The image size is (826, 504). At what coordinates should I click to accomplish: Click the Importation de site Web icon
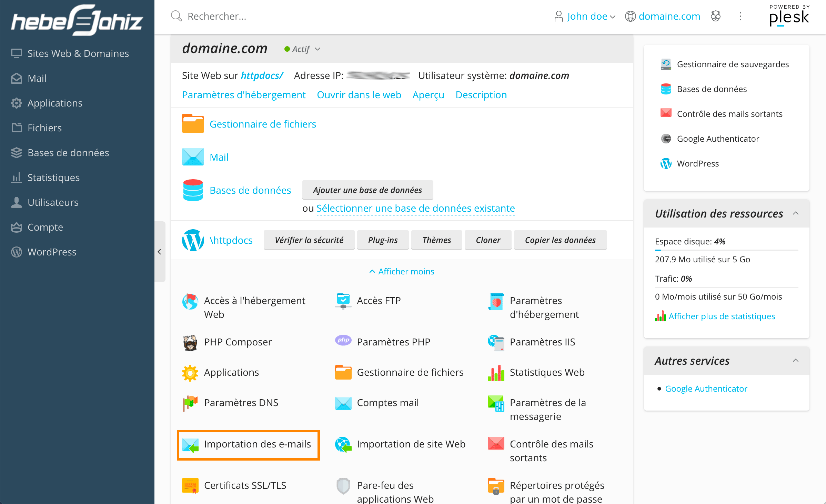(343, 444)
